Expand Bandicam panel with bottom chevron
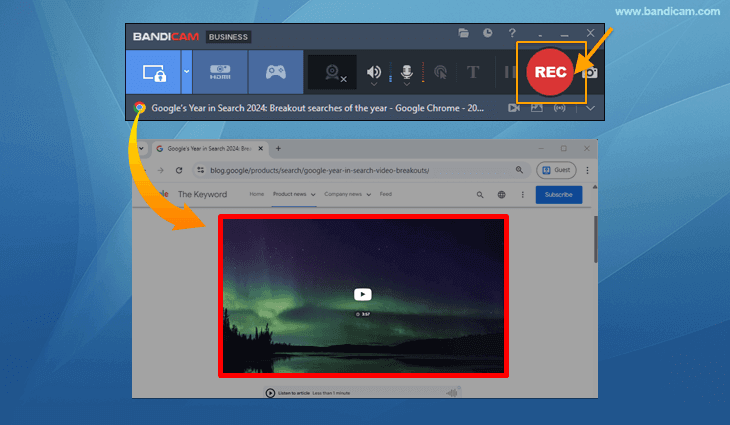Screen dimensions: 730x425 [x=590, y=108]
